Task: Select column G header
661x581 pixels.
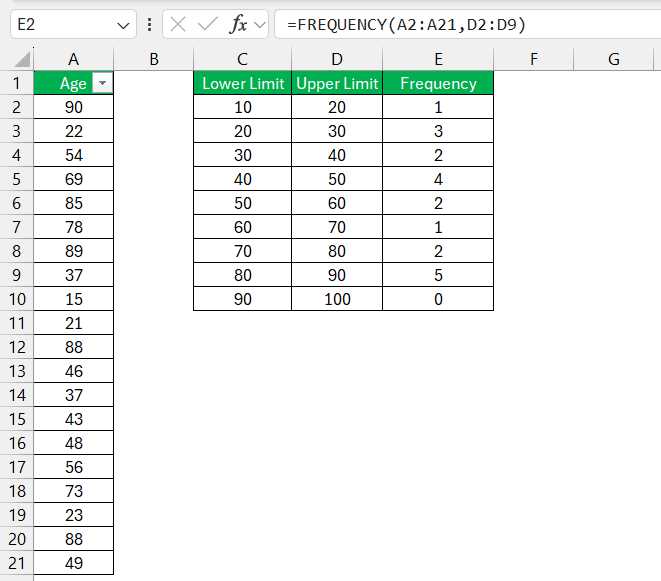Action: [x=614, y=59]
